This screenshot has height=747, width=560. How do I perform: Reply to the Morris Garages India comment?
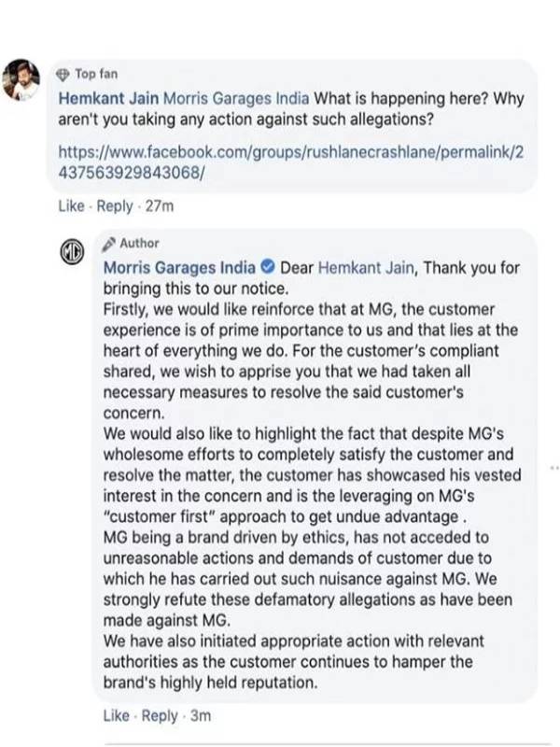click(x=160, y=715)
